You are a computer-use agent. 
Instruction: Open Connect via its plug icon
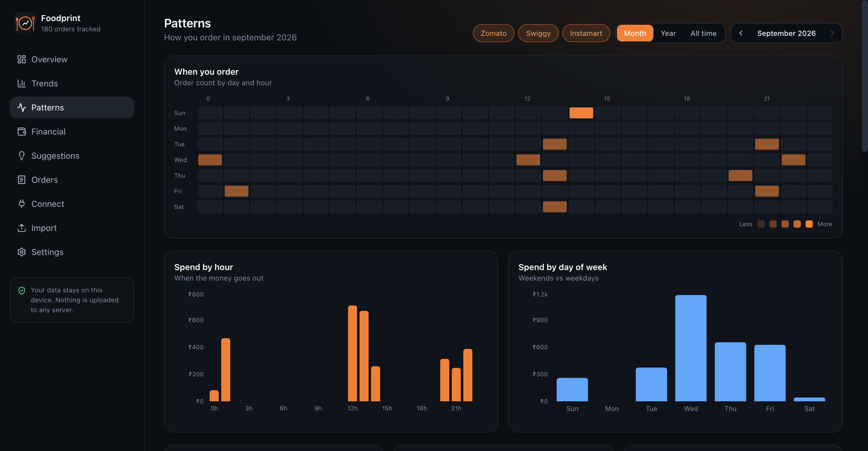coord(22,204)
